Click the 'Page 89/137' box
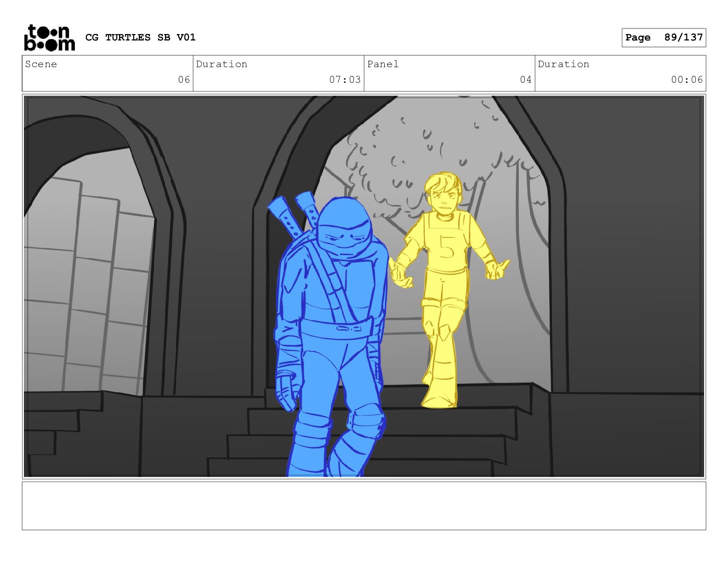The height and width of the screenshot is (563, 728). (664, 38)
